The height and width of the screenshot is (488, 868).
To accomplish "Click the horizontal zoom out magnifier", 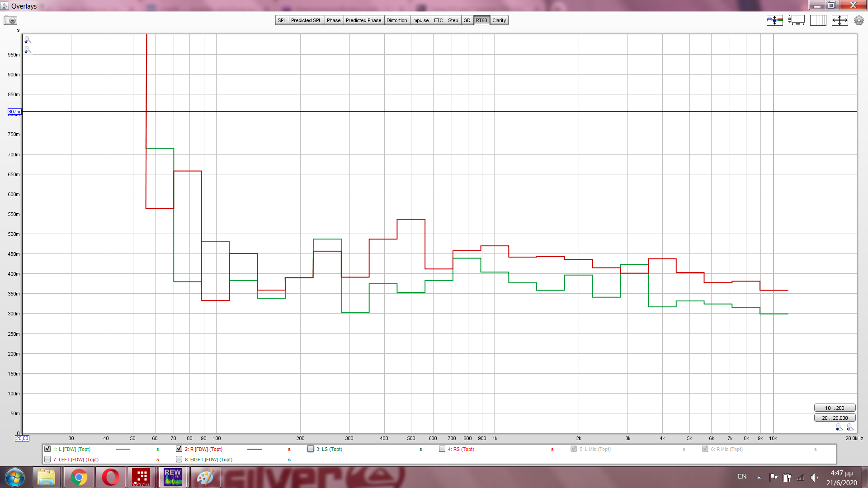I will point(839,427).
